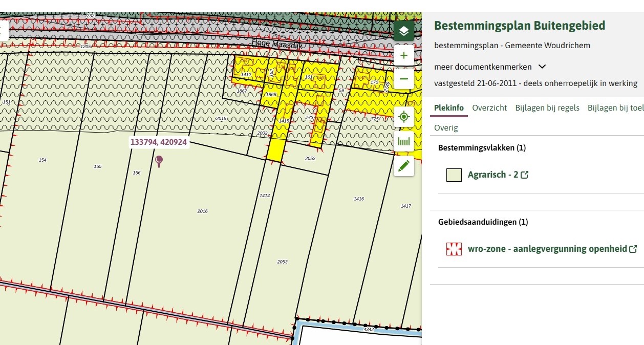Select the pencil drawing tool

tap(404, 166)
